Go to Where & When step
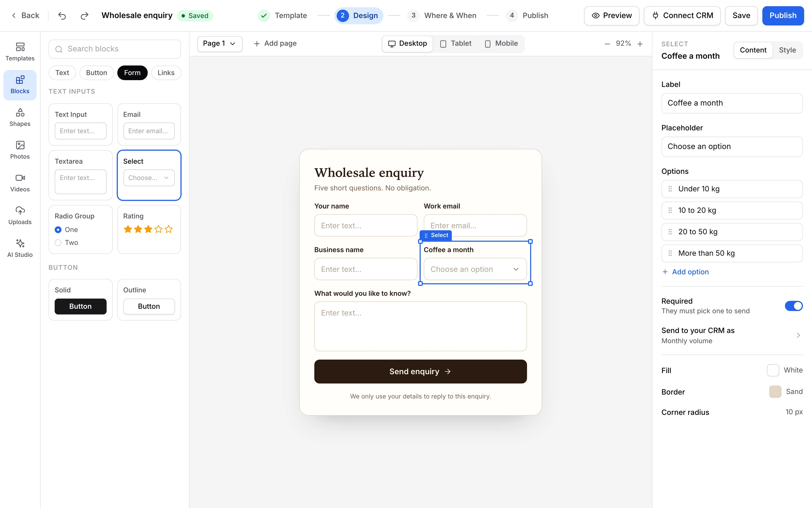 (442, 16)
